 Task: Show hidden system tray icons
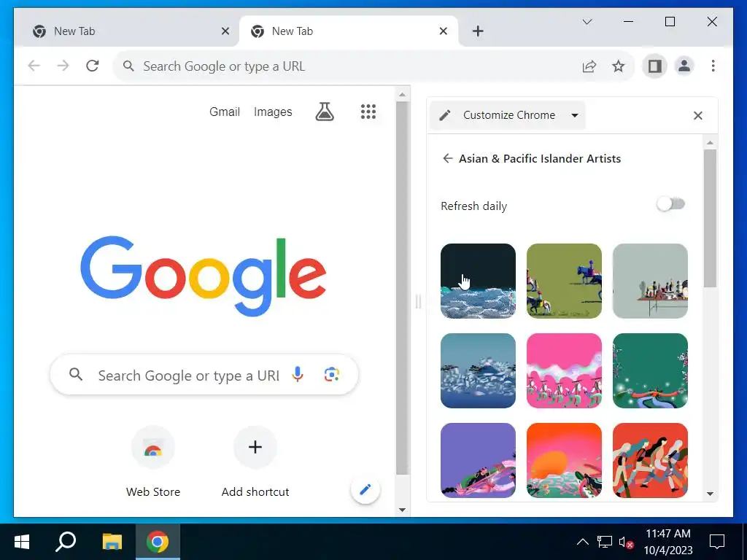(583, 542)
